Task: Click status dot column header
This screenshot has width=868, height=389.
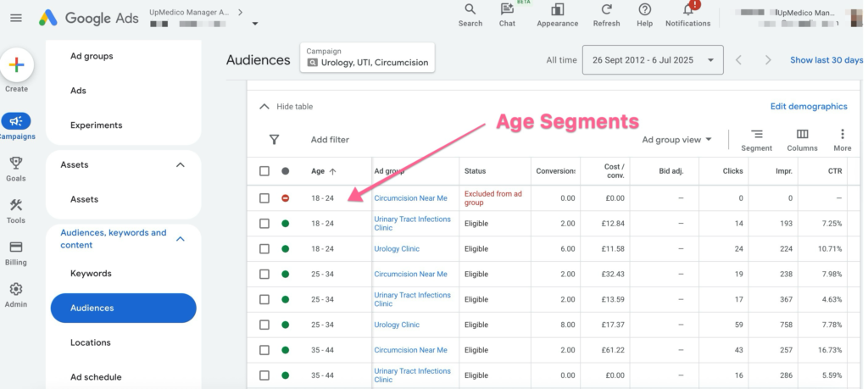Action: tap(285, 171)
